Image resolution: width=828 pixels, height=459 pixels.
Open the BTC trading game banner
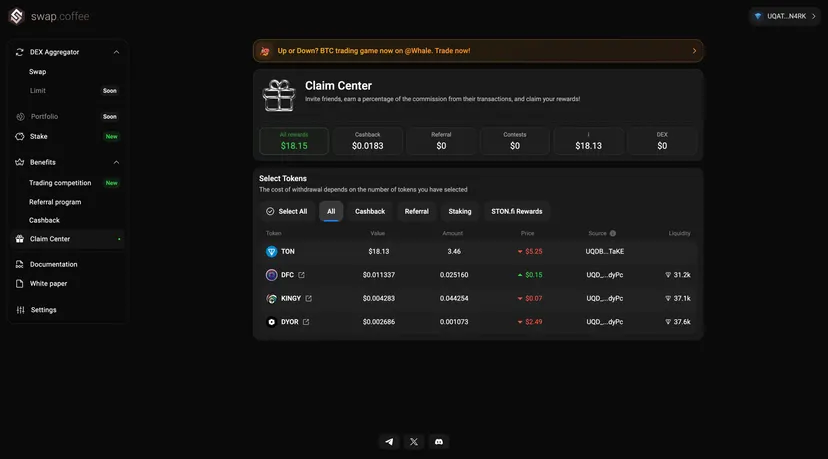tap(478, 51)
